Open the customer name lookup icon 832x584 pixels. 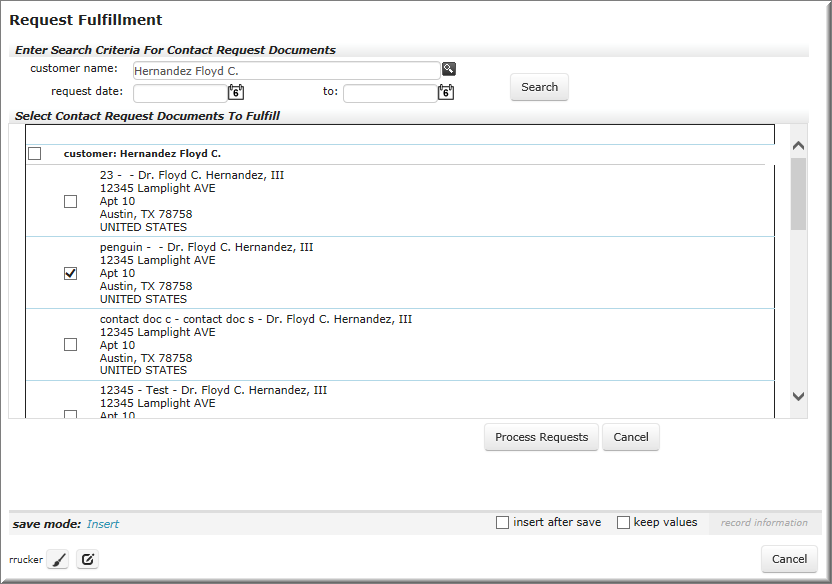449,68
